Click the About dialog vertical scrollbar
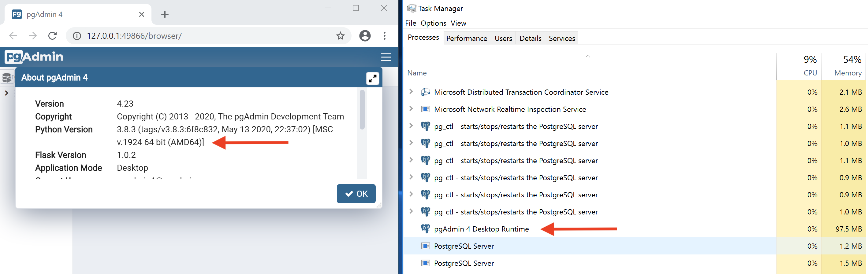 pos(362,110)
